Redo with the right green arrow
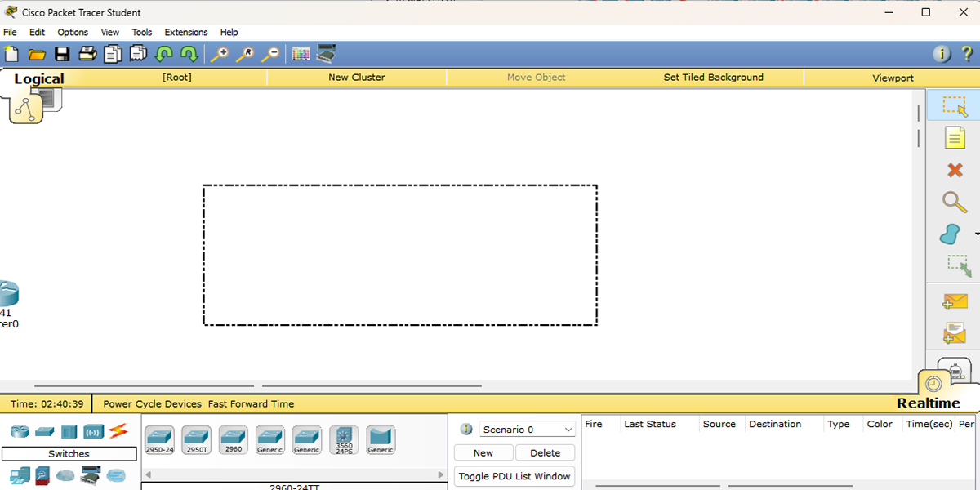Viewport: 980px width, 490px height. [189, 55]
